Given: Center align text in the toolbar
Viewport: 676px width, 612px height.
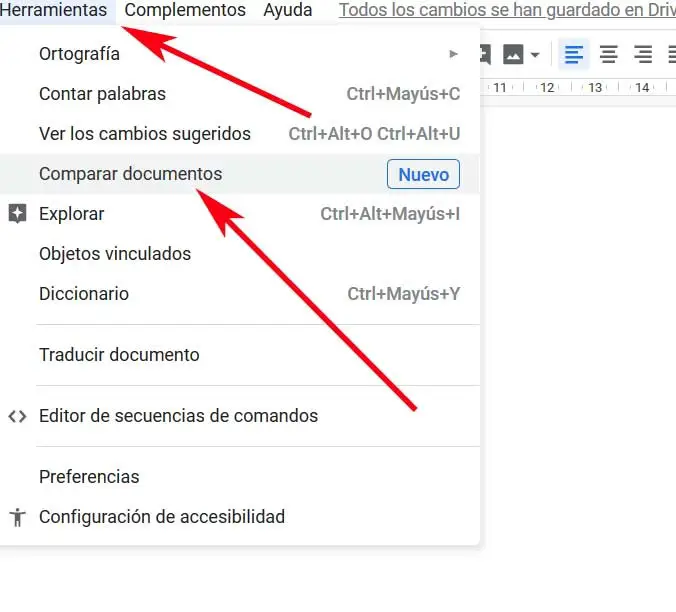Looking at the screenshot, I should 609,54.
